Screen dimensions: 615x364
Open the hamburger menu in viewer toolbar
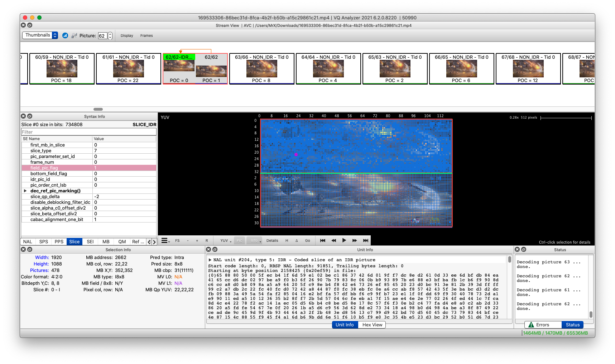(165, 240)
